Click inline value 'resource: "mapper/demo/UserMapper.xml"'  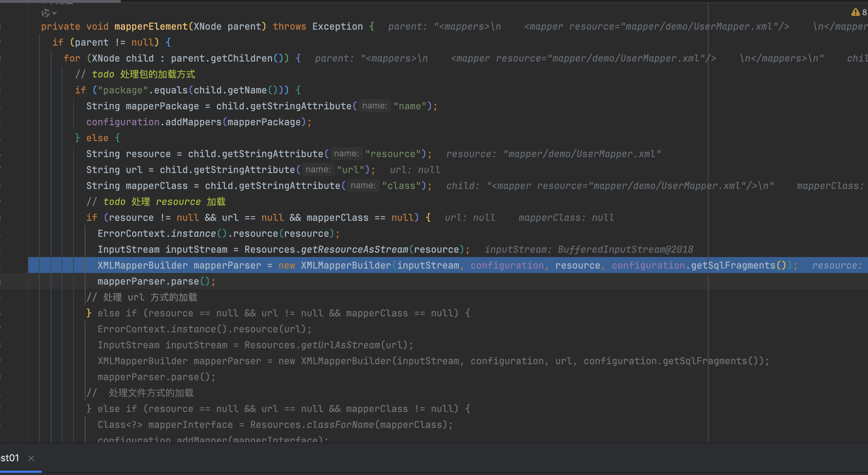pyautogui.click(x=554, y=154)
